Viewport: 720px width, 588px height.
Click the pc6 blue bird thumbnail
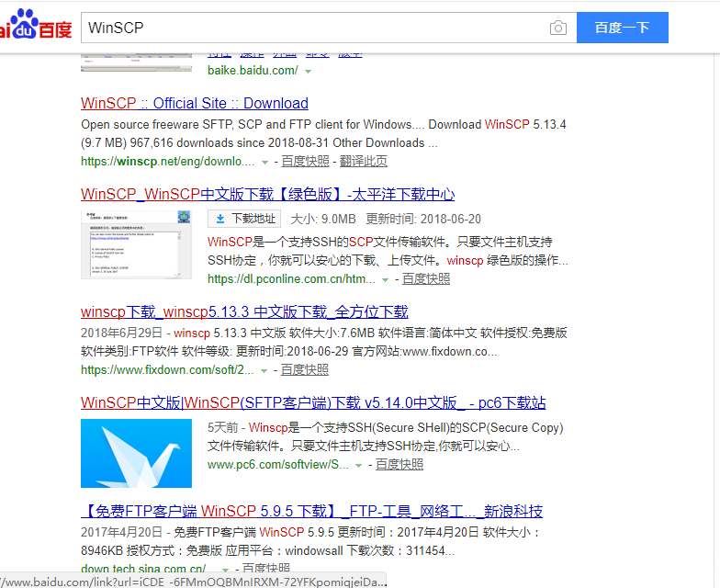coord(136,454)
